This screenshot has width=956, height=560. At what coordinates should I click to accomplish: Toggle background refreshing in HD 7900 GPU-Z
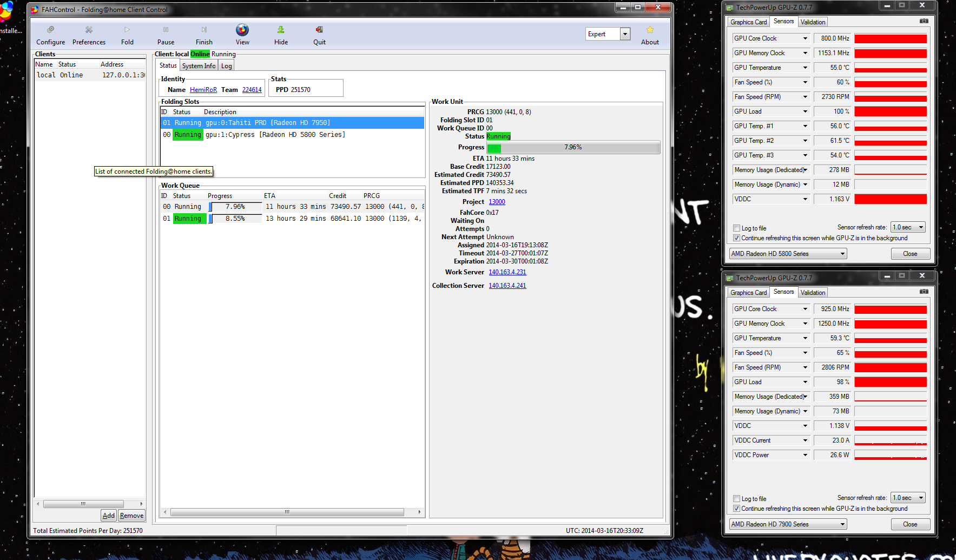coord(736,509)
